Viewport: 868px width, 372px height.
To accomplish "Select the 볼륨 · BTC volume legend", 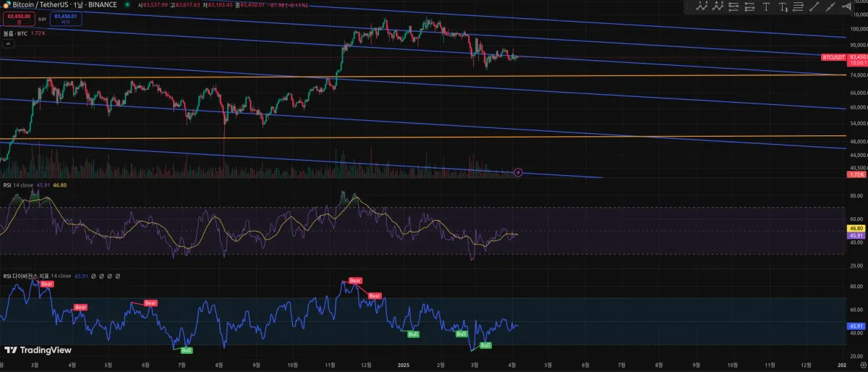I will 15,33.
